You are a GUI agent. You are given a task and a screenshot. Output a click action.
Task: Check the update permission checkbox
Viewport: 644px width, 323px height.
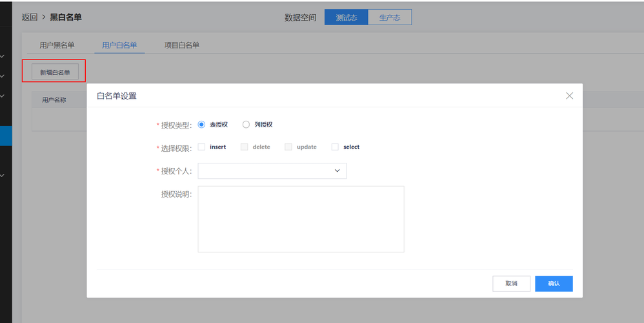pyautogui.click(x=288, y=147)
